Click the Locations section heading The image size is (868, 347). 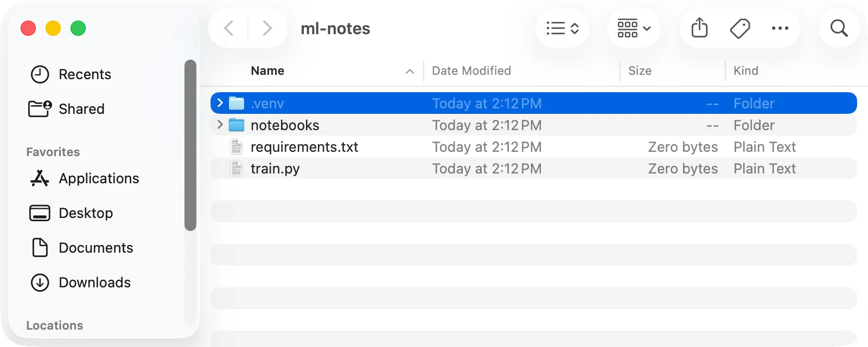(x=54, y=325)
